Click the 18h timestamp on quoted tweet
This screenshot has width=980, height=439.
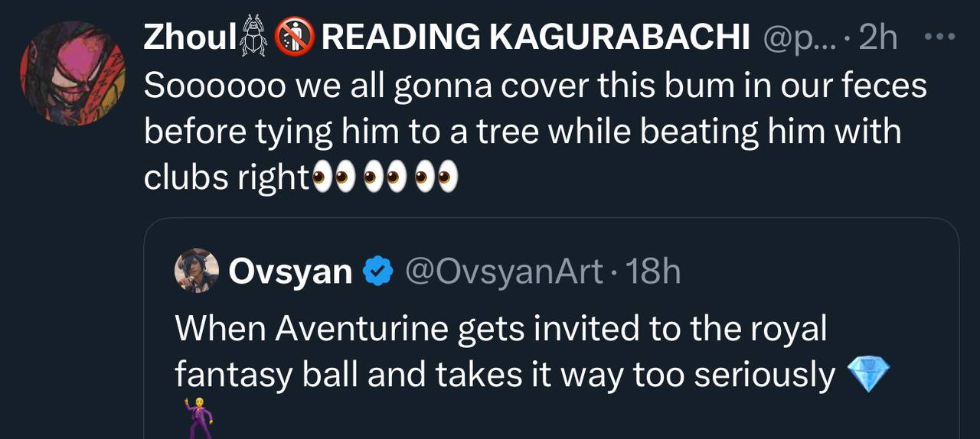click(652, 271)
